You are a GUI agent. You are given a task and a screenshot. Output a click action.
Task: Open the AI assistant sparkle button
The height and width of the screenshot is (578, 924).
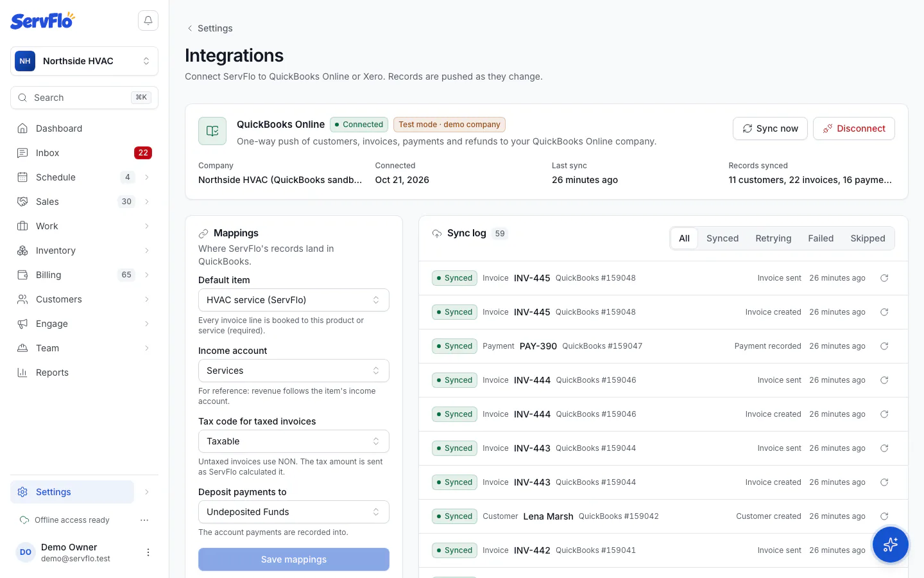[x=891, y=545]
